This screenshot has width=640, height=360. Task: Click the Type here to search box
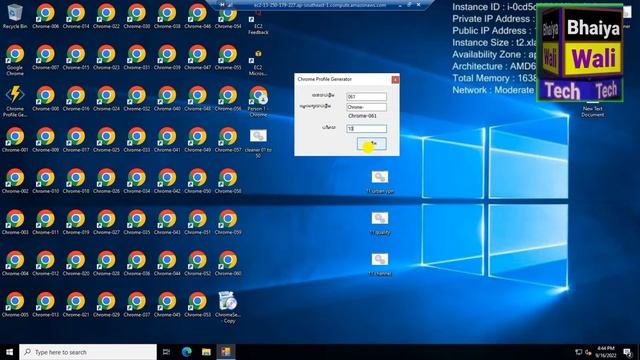point(88,352)
